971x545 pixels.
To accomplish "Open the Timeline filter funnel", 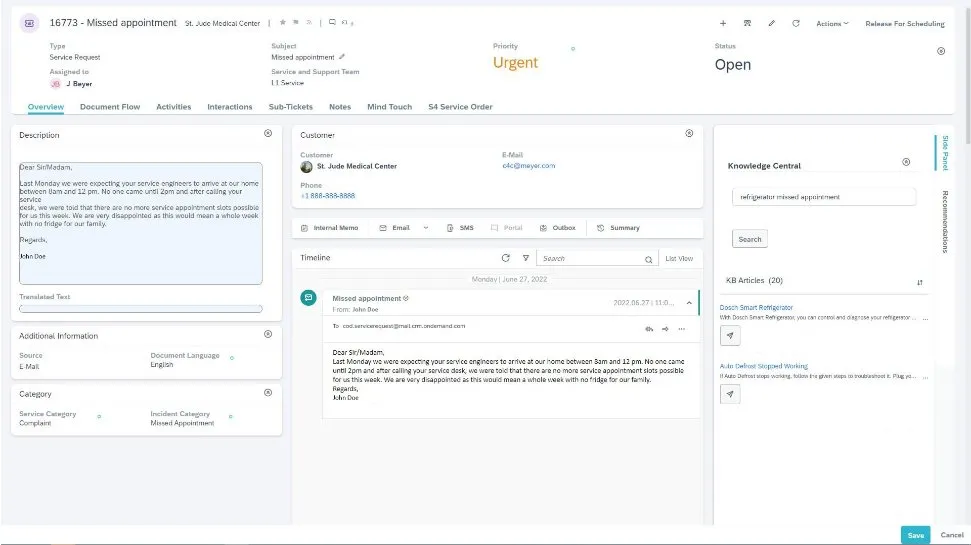I will click(525, 258).
